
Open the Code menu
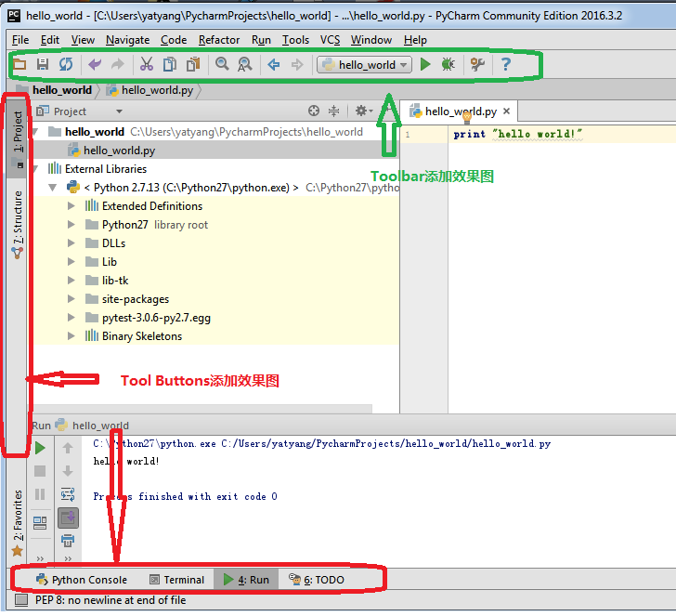pos(174,40)
